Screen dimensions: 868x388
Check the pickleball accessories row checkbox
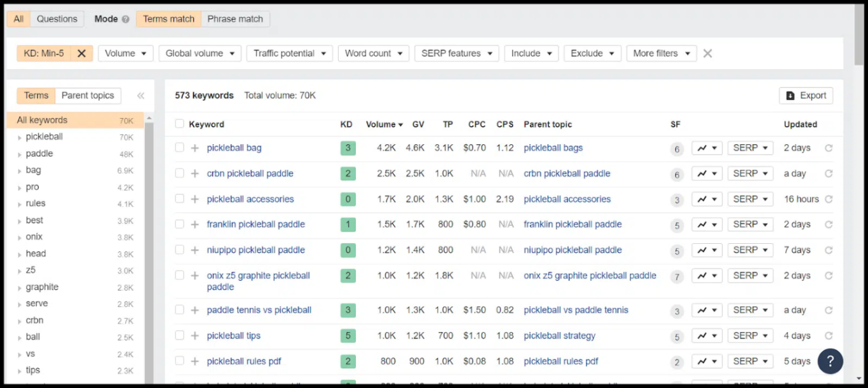coord(180,199)
